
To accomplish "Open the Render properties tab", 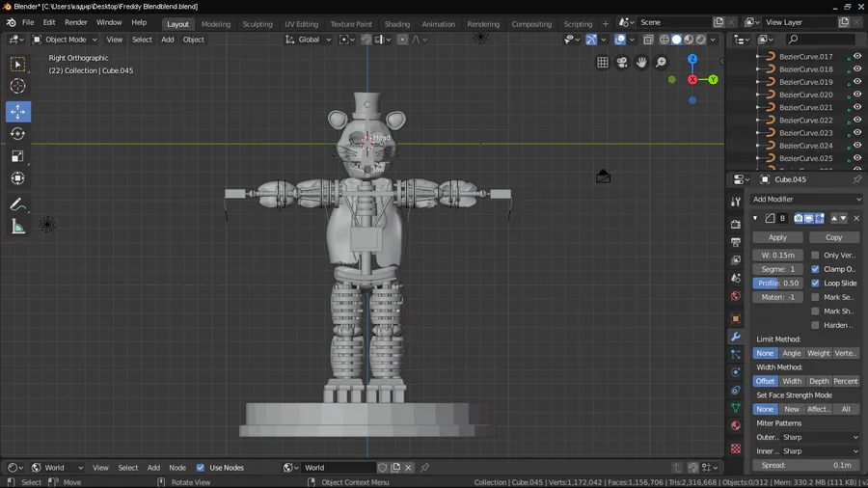I will (735, 225).
